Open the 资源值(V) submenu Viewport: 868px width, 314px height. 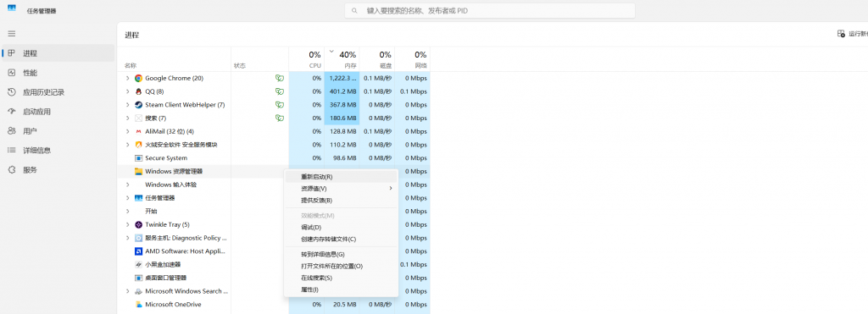pyautogui.click(x=341, y=189)
